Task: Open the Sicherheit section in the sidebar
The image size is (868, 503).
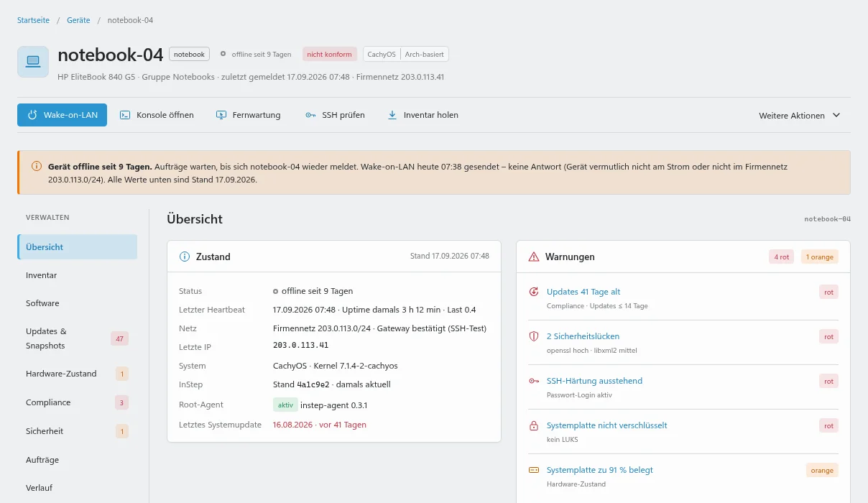Action: pos(78,431)
